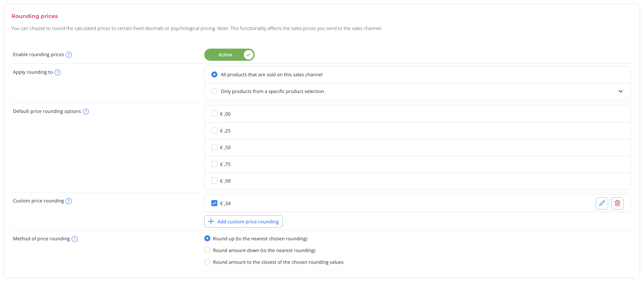
Task: Expand the specific product selection chevron
Action: pos(620,91)
